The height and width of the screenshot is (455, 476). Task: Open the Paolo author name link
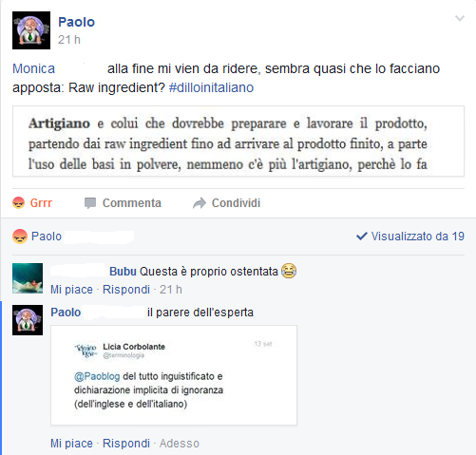pos(76,22)
